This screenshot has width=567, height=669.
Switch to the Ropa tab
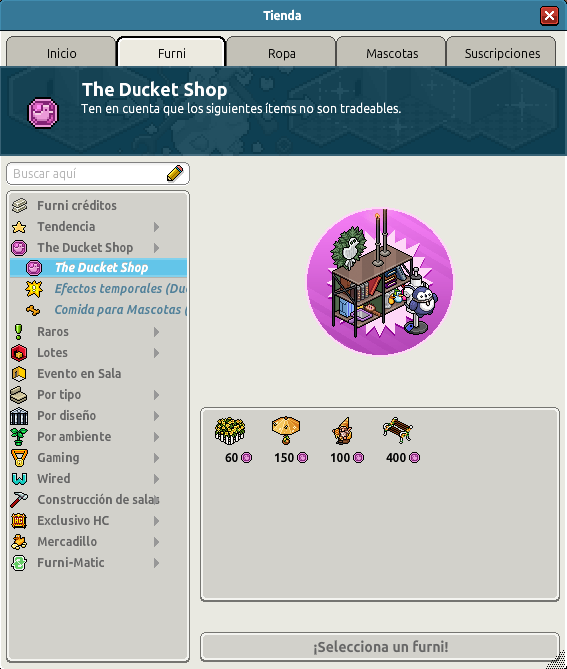(281, 53)
